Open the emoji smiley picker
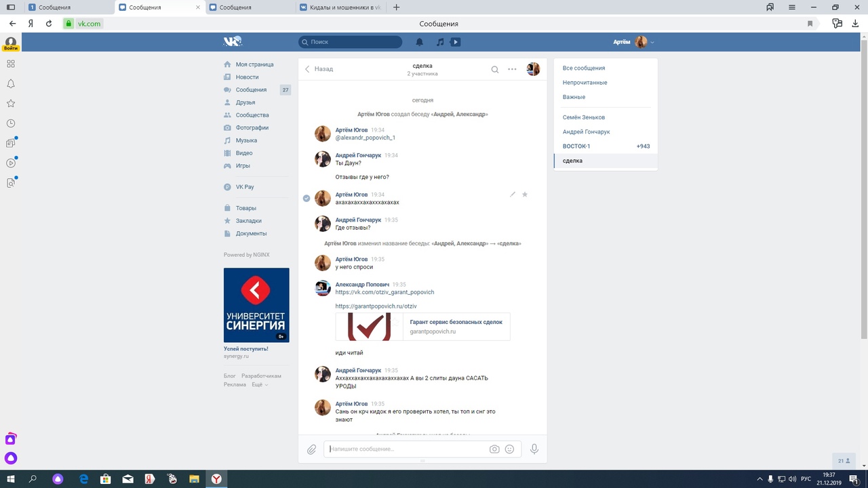Viewport: 868px width, 488px height. (509, 449)
